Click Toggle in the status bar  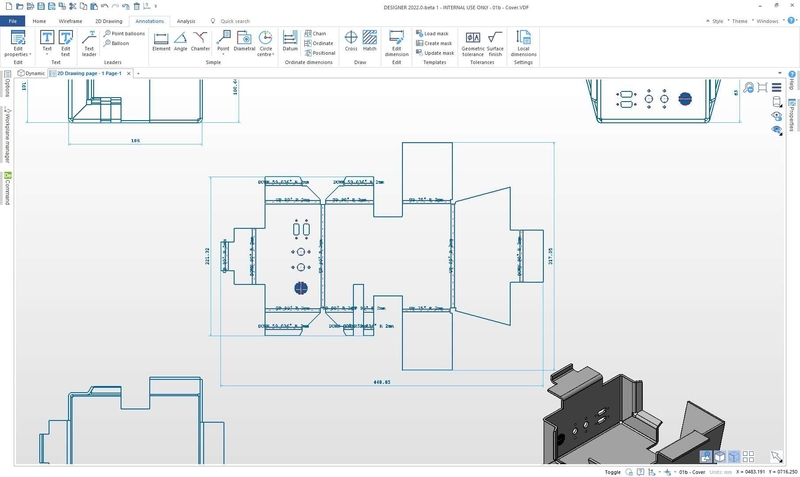pos(613,471)
